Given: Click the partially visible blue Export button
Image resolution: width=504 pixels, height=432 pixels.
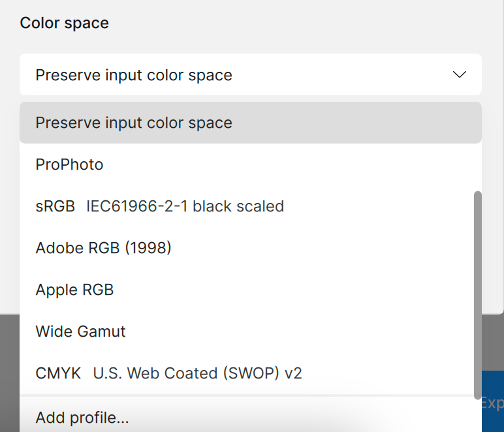Looking at the screenshot, I should (x=492, y=403).
